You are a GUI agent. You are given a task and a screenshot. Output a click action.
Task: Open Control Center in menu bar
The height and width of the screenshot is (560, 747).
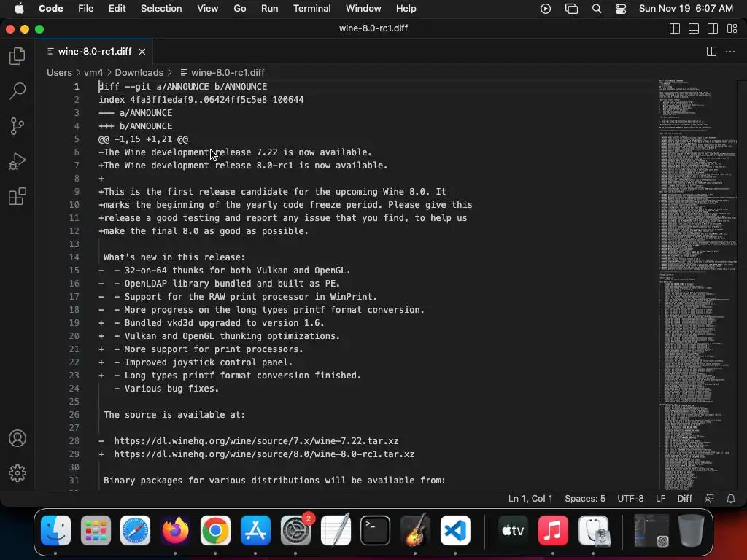(x=621, y=9)
